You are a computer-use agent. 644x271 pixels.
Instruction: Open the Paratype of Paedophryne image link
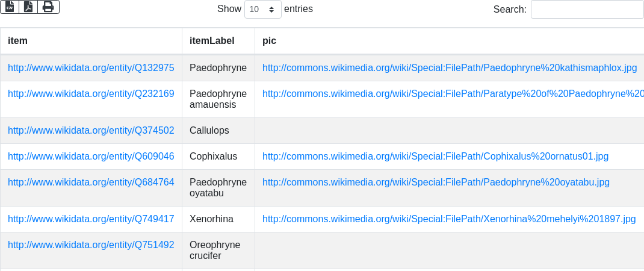pos(453,94)
